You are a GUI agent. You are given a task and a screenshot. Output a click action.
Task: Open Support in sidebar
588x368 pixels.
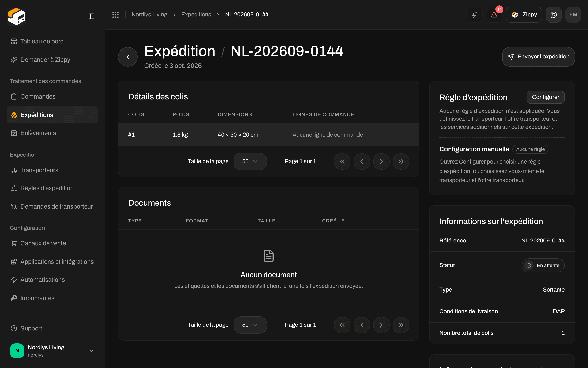tap(52, 328)
